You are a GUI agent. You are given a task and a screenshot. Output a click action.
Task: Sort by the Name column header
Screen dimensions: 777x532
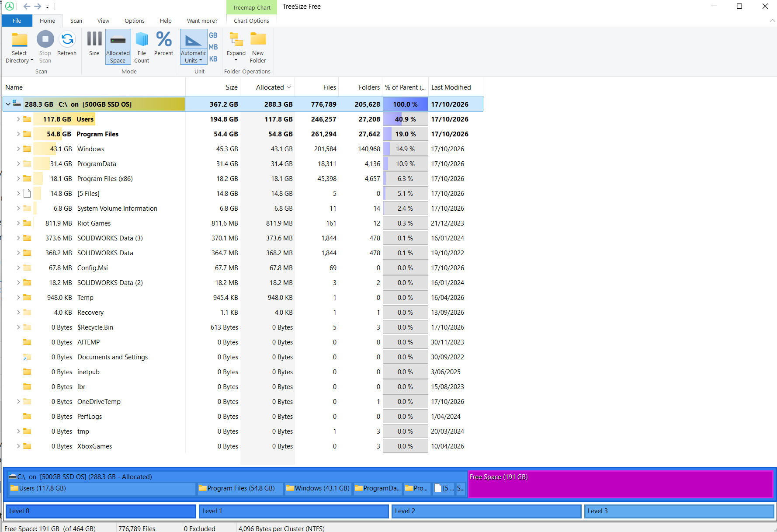coord(94,87)
